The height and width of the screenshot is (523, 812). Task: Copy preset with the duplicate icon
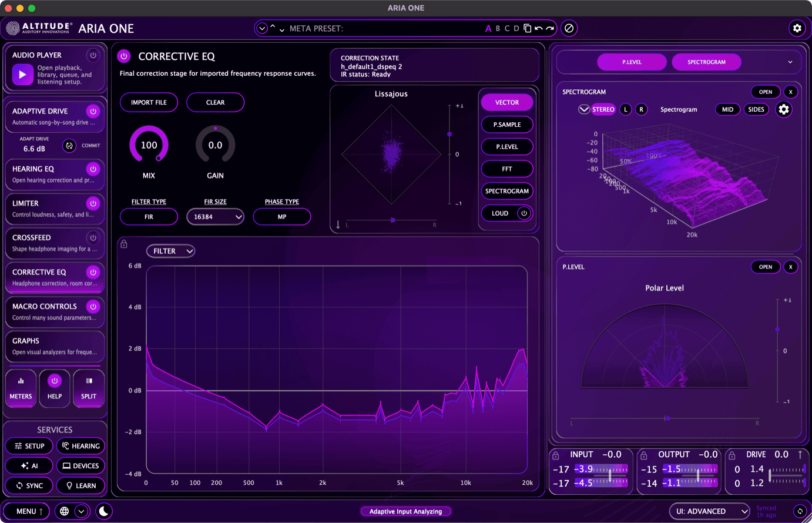click(528, 28)
